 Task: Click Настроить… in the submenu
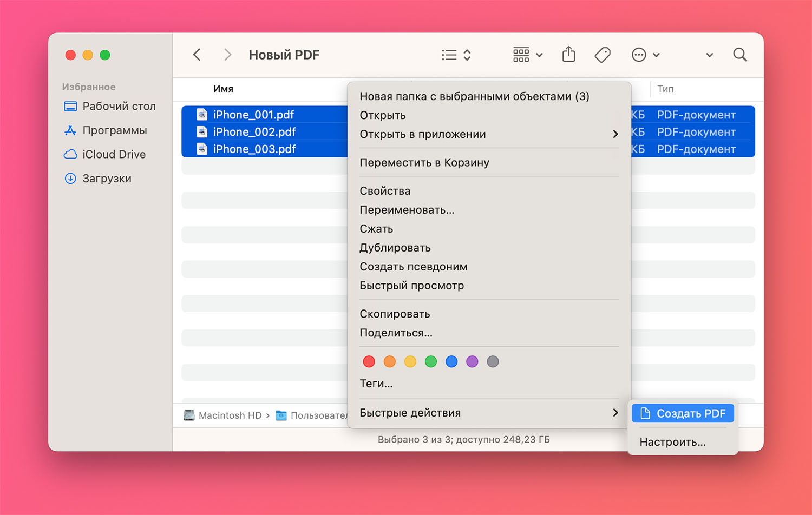click(672, 442)
